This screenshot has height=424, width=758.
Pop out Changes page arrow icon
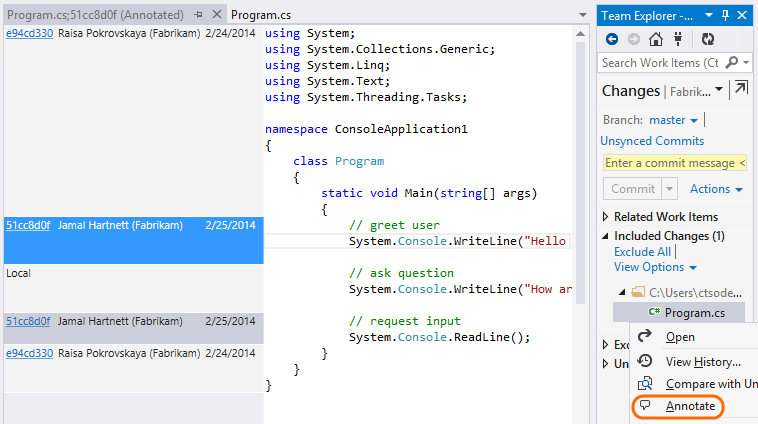pos(741,88)
